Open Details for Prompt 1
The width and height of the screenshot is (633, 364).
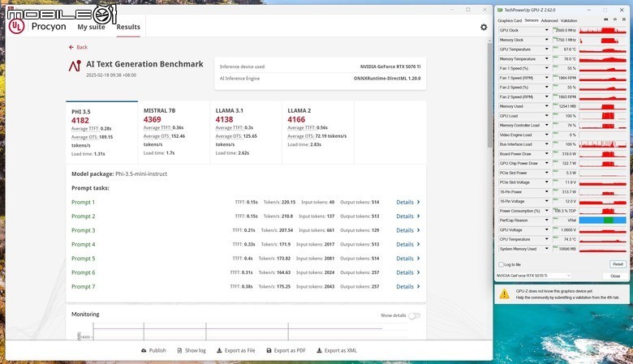(x=407, y=203)
